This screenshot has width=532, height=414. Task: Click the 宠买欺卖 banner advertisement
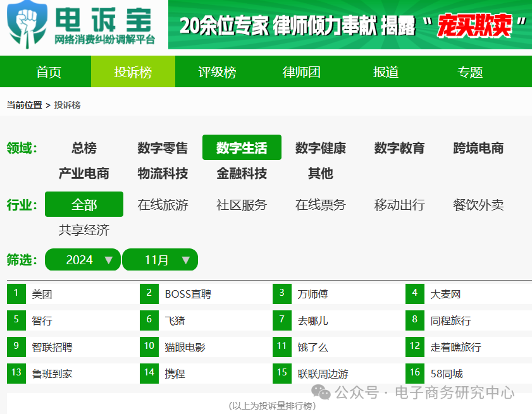[x=350, y=28]
